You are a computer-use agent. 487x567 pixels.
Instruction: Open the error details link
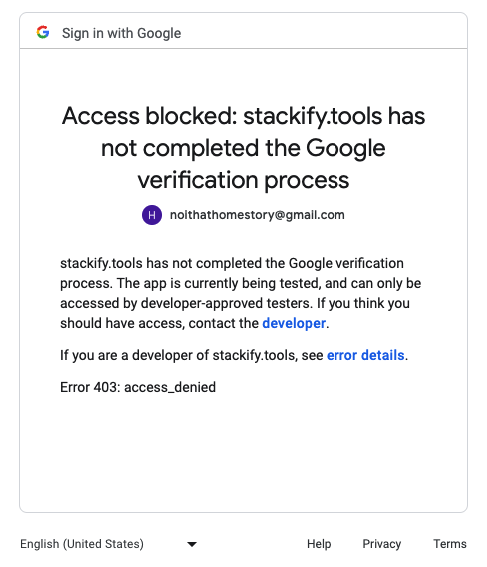click(366, 355)
